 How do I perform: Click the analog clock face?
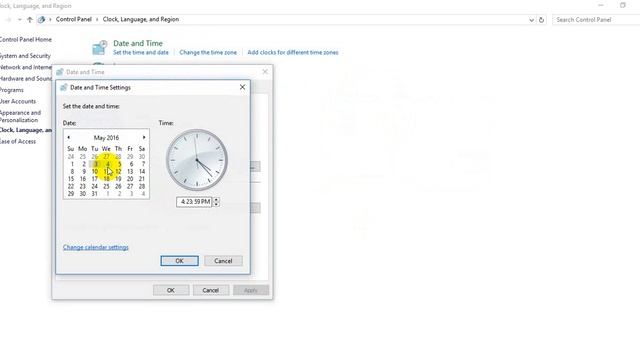pyautogui.click(x=197, y=160)
